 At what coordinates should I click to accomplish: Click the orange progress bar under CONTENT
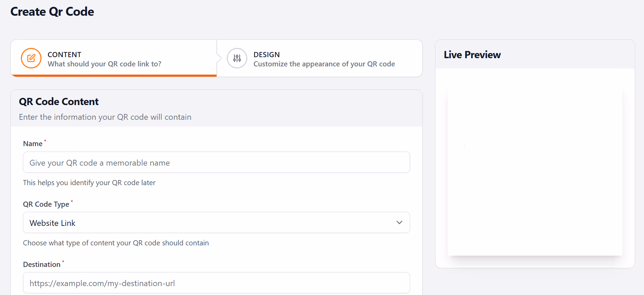click(x=113, y=76)
